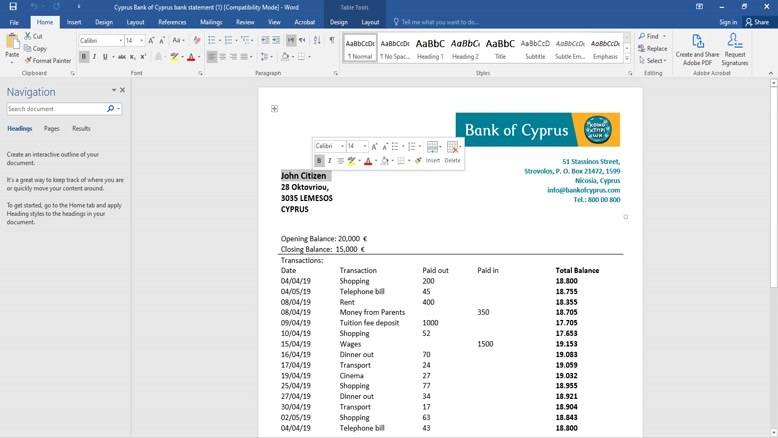778x438 pixels.
Task: Click the Replace button in Editing group
Action: tap(653, 48)
